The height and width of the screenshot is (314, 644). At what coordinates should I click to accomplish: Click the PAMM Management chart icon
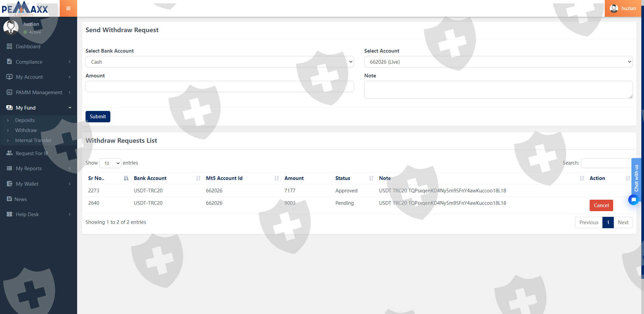click(9, 92)
